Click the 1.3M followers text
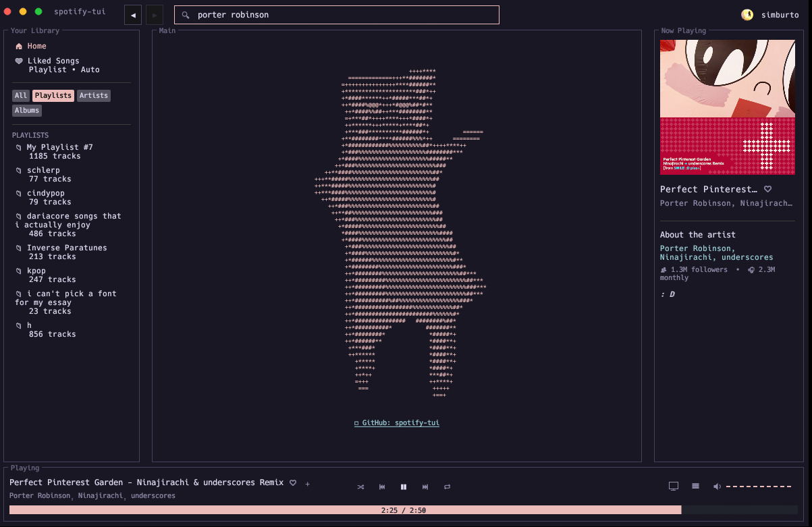Screen dimensions: 812x527 tap(699, 270)
